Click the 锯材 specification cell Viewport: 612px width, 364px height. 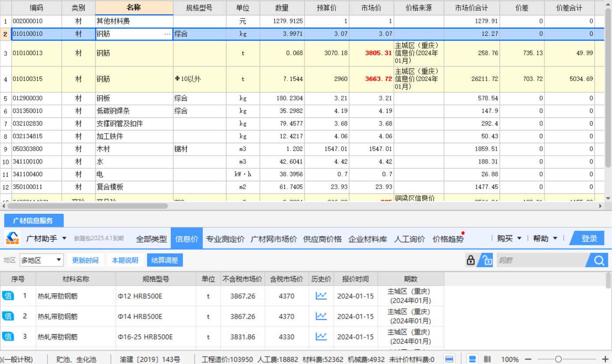199,149
